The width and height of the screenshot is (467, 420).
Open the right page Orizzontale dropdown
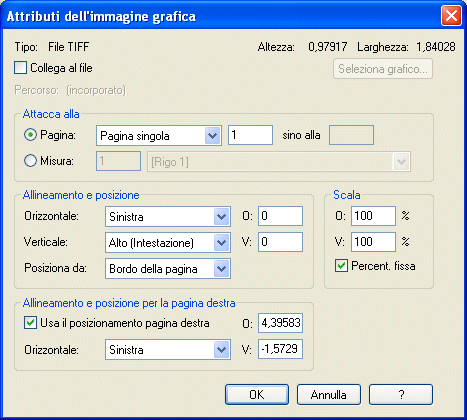[x=168, y=350]
